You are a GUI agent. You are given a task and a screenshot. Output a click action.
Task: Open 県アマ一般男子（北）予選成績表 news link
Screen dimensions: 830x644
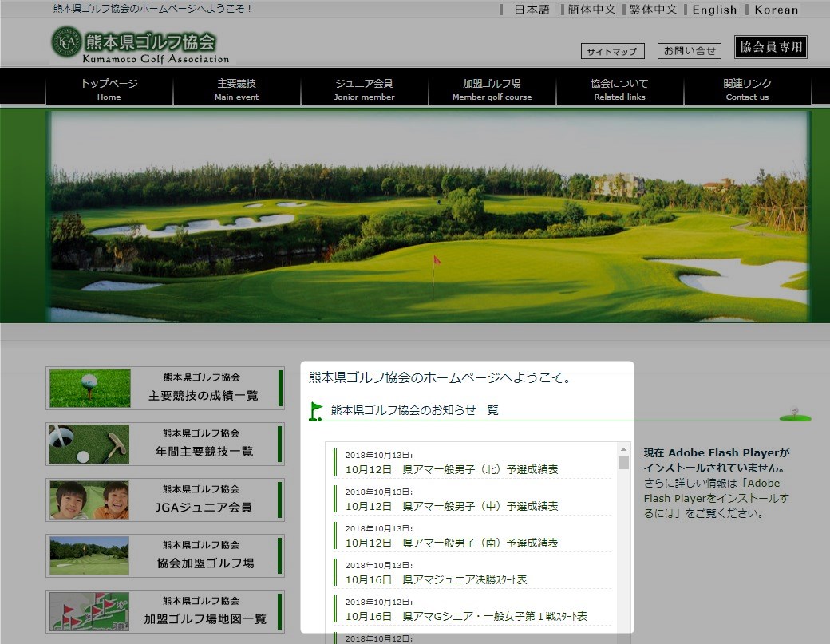pyautogui.click(x=452, y=469)
